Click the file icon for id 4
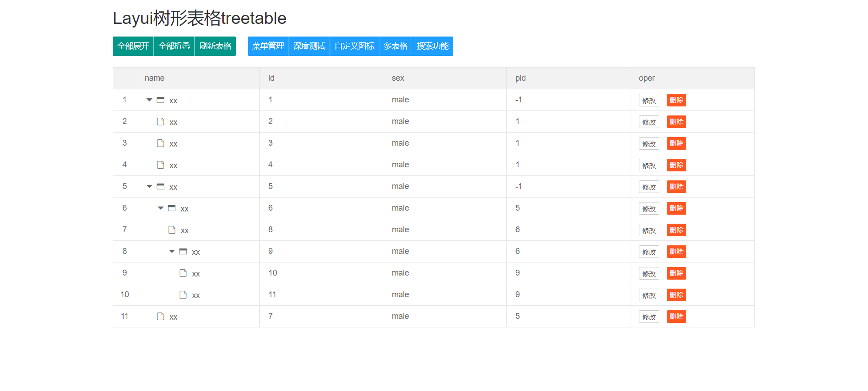This screenshot has width=868, height=391. coord(161,165)
